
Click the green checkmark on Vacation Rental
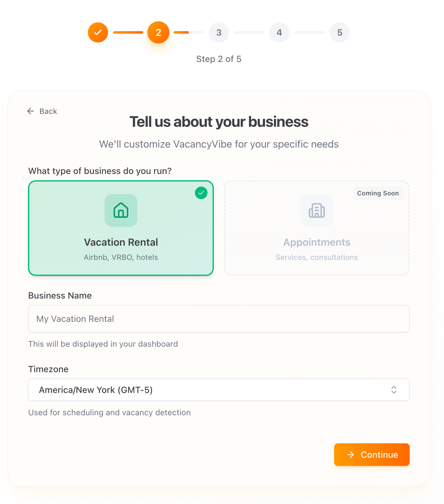tap(201, 193)
